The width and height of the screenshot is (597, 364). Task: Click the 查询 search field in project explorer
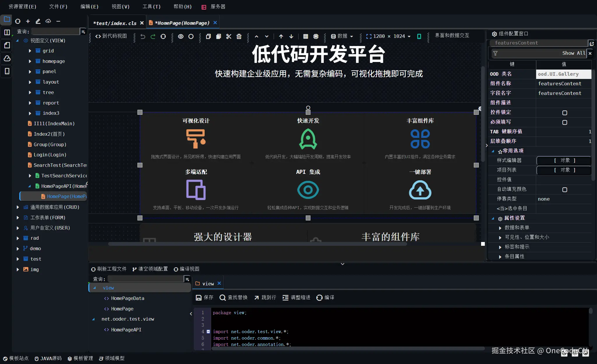pyautogui.click(x=55, y=31)
